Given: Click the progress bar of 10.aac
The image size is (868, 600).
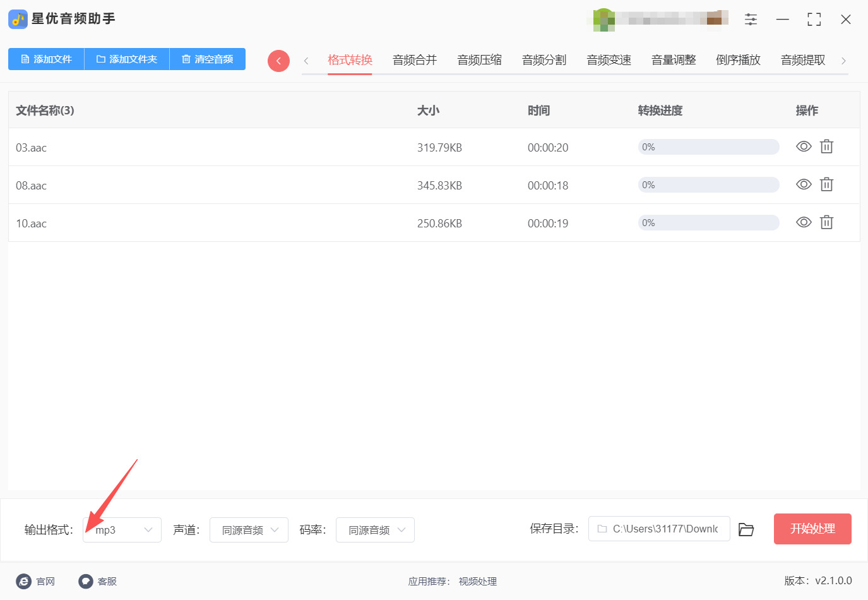Looking at the screenshot, I should point(708,223).
